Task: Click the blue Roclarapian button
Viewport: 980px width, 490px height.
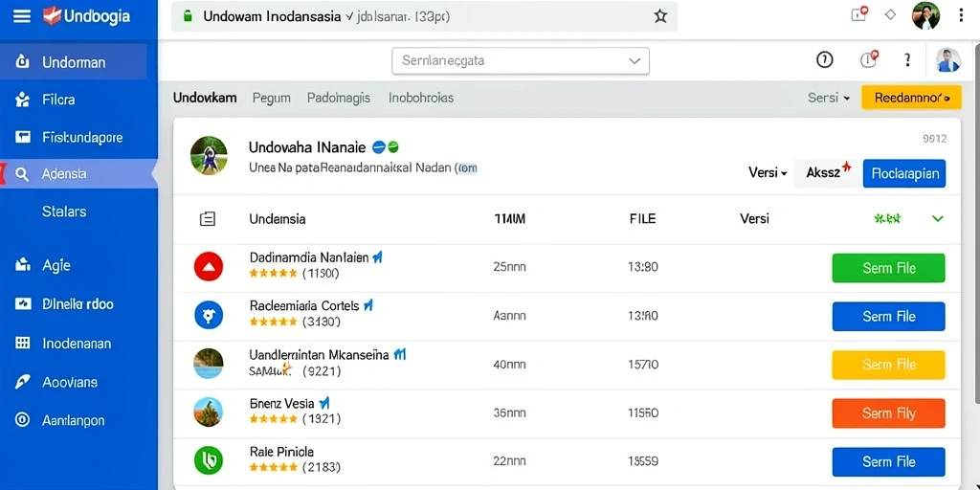Action: click(x=904, y=174)
